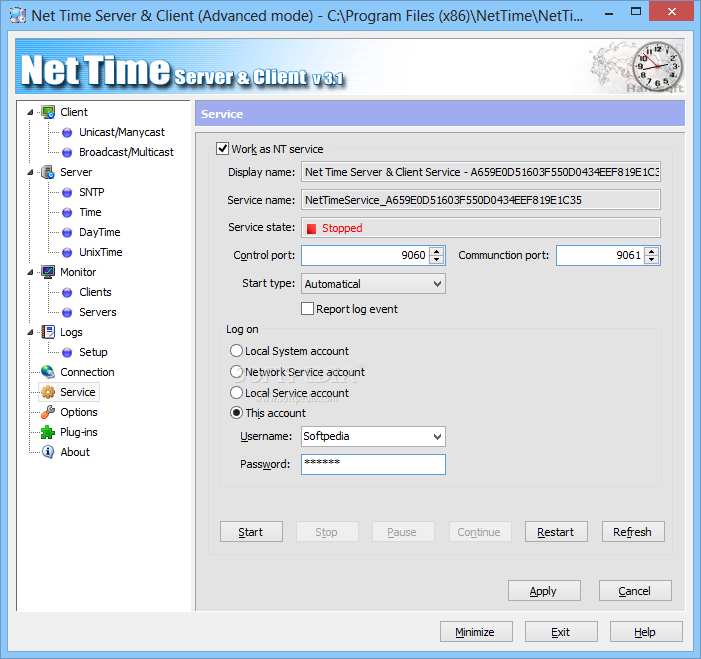Click the Service gear icon

48,392
